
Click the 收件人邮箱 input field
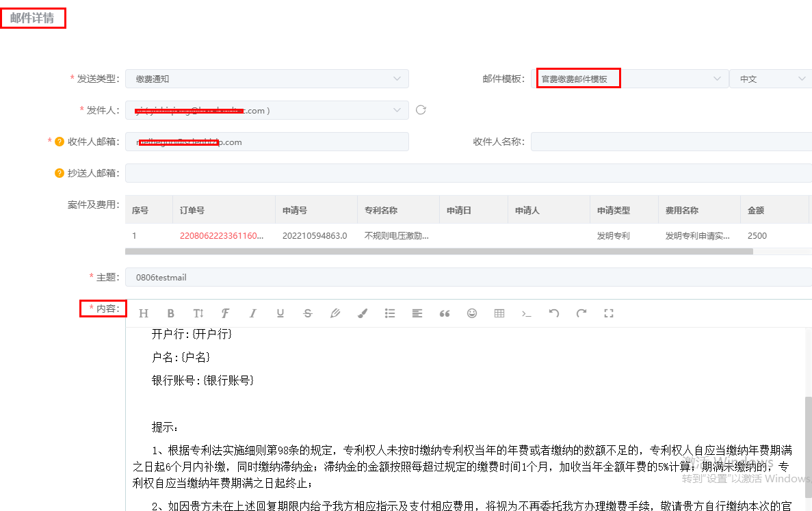(x=267, y=142)
